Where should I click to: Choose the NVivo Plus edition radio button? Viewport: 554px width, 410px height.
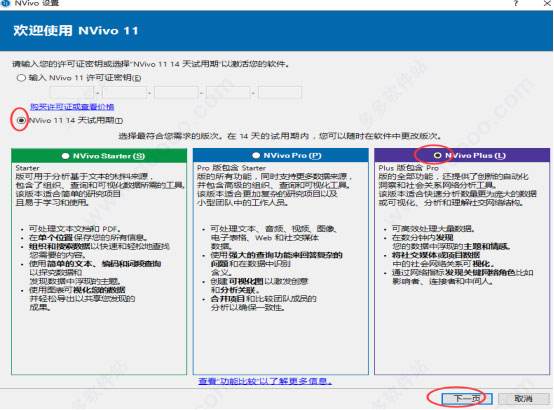(x=437, y=156)
